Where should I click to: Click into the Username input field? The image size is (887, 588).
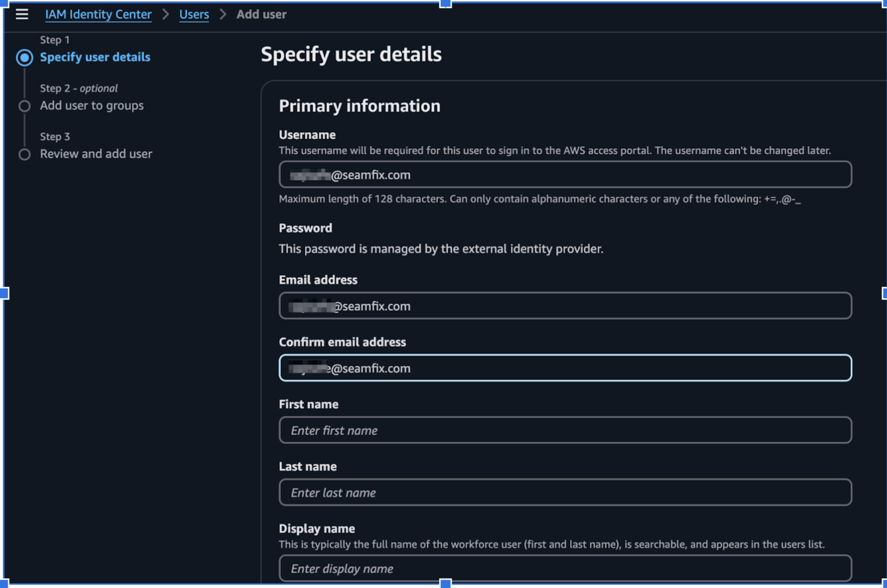pos(565,174)
